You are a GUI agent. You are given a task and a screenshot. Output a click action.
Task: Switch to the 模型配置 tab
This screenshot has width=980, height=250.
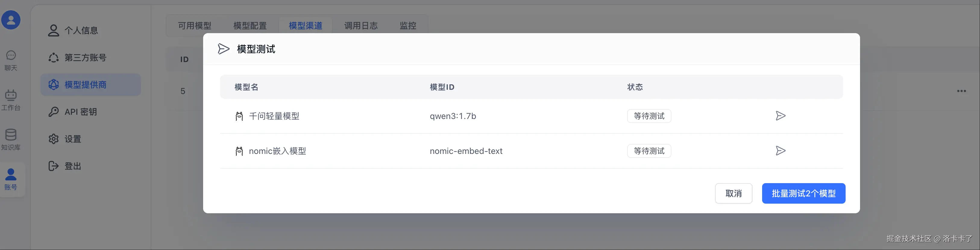point(250,26)
